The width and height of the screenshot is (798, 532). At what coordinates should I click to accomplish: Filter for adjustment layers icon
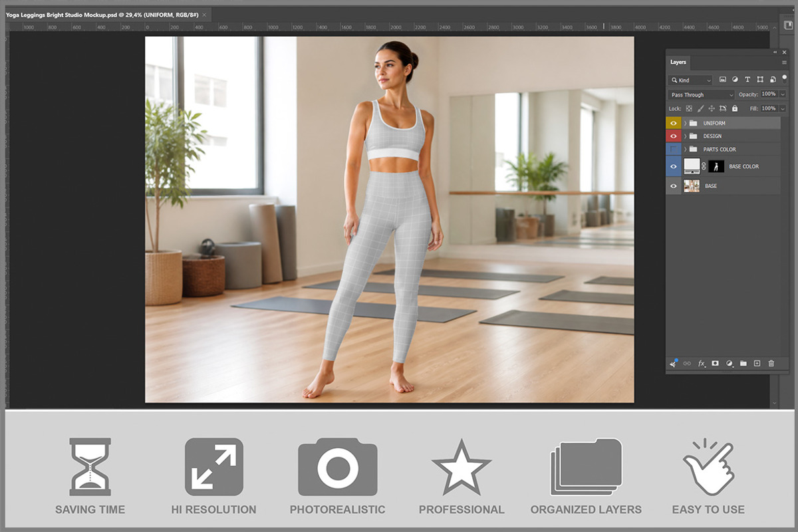coord(735,80)
